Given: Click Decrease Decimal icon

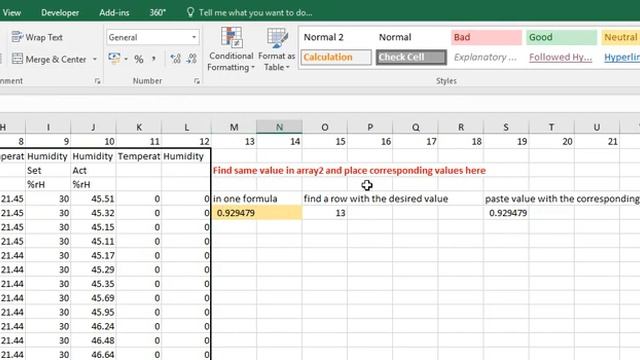Looking at the screenshot, I should pyautogui.click(x=192, y=59).
